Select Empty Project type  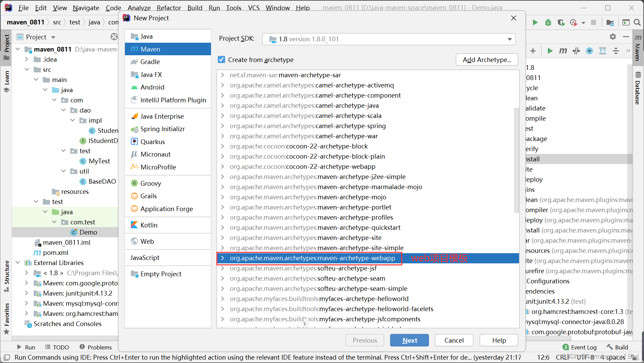point(168,274)
